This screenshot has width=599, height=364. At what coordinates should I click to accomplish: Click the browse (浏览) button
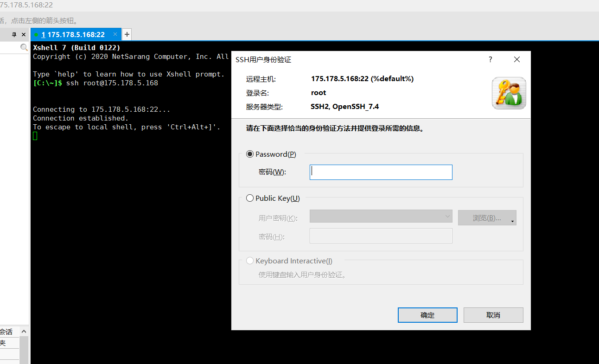(486, 217)
